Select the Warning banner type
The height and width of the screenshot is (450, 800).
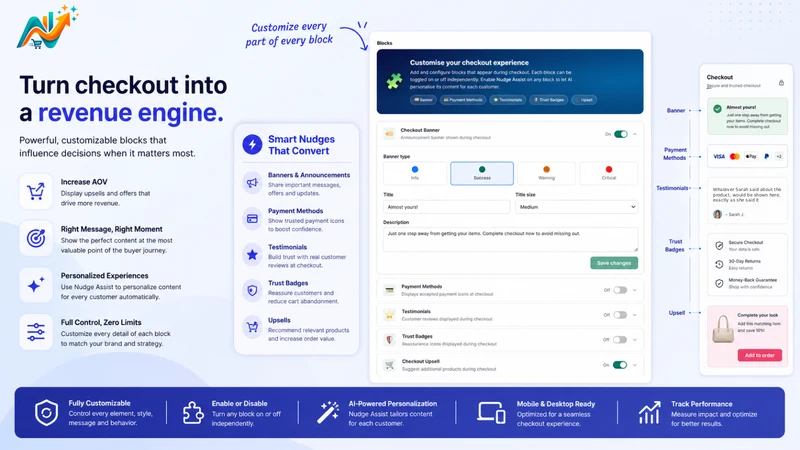pyautogui.click(x=546, y=173)
